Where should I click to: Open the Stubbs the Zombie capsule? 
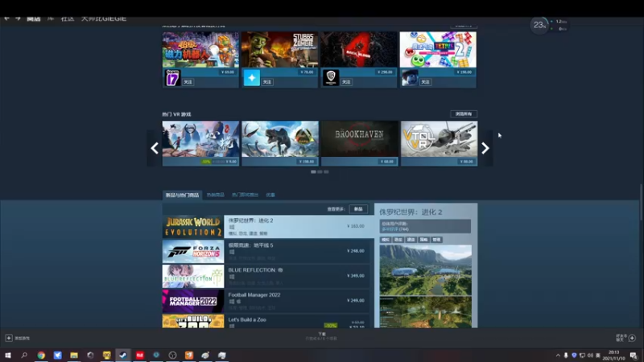tap(279, 50)
